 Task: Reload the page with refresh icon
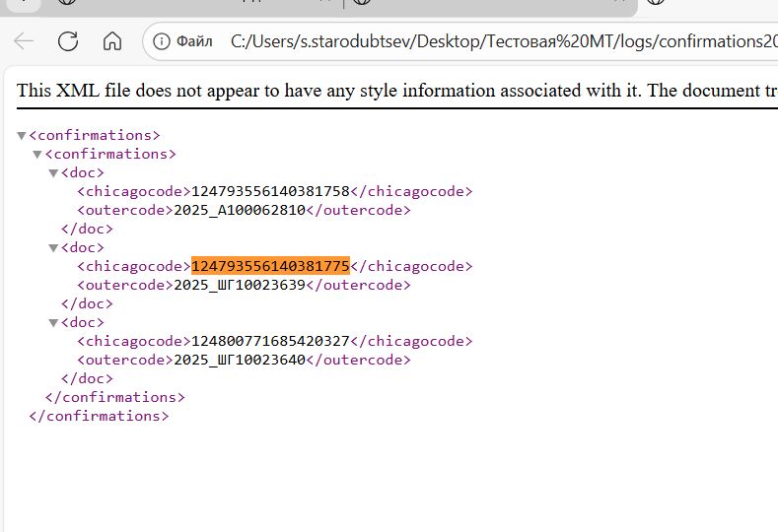tap(68, 41)
